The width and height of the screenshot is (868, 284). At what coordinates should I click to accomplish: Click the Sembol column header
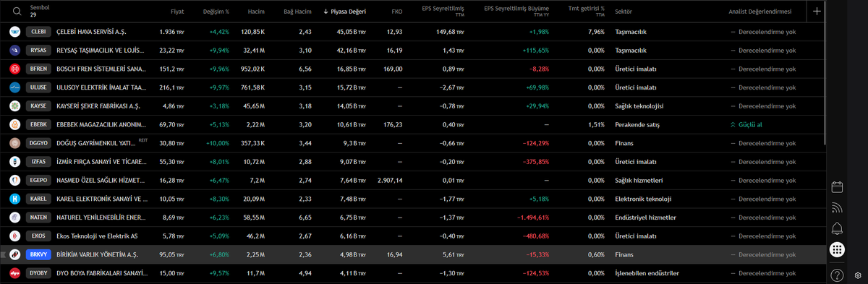point(39,9)
